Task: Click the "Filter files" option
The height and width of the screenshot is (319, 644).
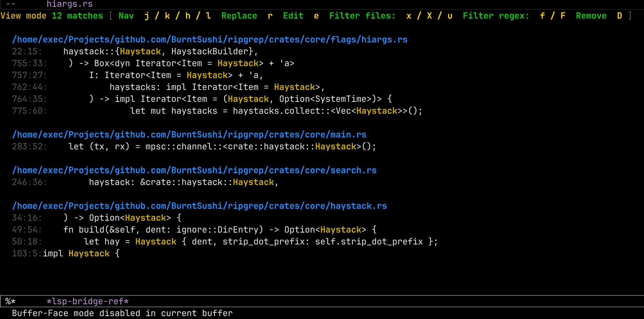Action: coord(362,15)
